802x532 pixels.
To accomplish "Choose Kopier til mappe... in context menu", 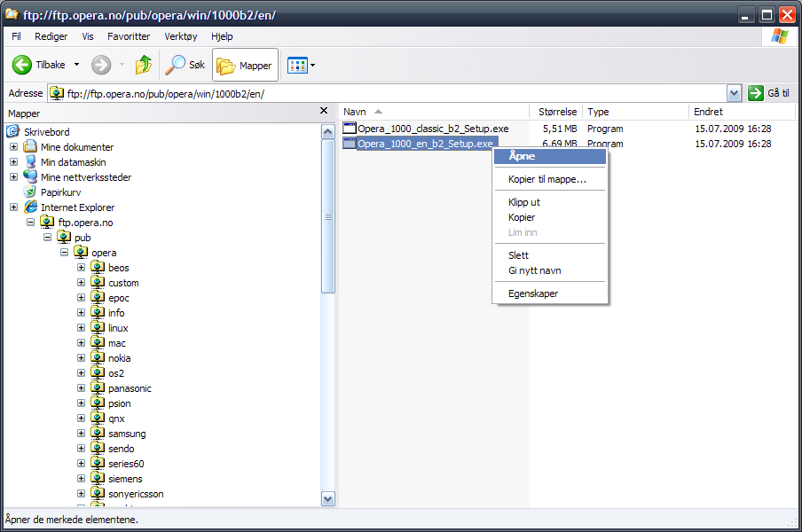I will click(x=550, y=179).
